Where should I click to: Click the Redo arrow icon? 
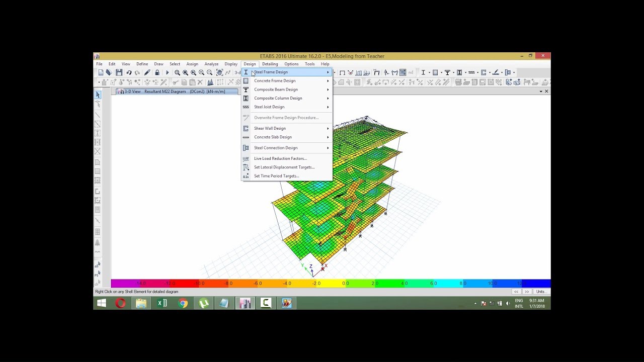tap(137, 72)
